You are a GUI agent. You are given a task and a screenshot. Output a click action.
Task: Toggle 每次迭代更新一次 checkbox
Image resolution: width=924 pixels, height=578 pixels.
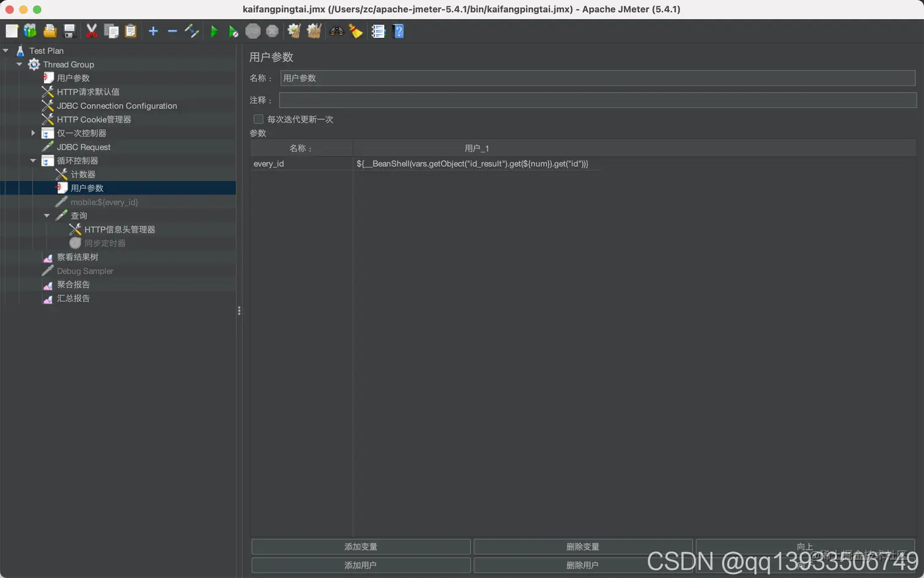point(258,119)
